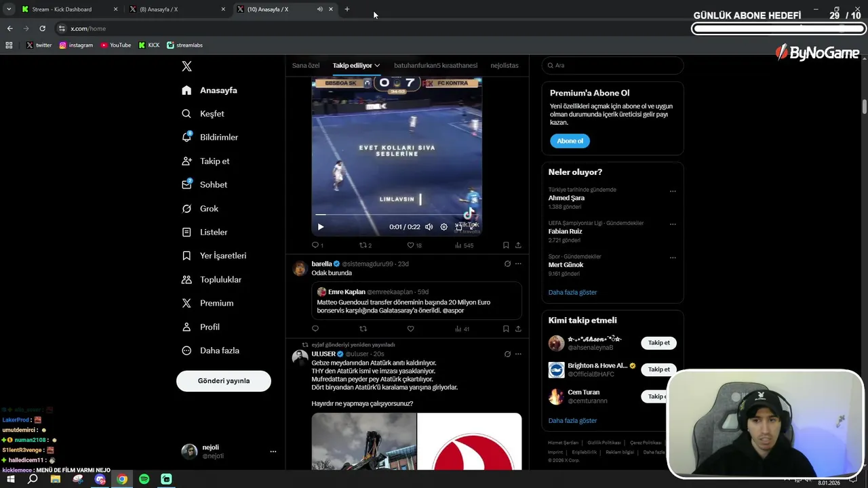The width and height of the screenshot is (868, 488).
Task: Open more options on ULUSER's post
Action: pos(518,354)
